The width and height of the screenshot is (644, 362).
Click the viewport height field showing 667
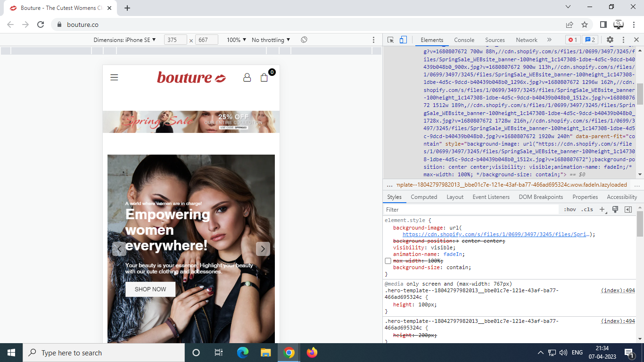pyautogui.click(x=206, y=40)
